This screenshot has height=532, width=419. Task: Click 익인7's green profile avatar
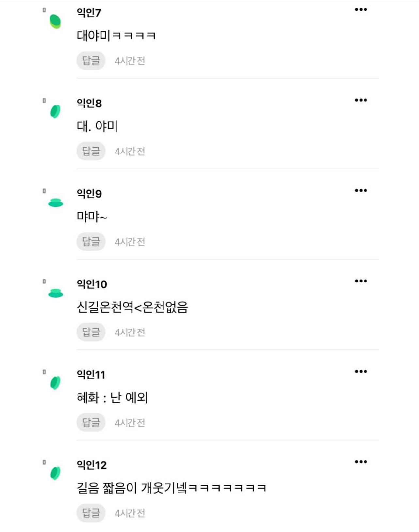tap(55, 22)
